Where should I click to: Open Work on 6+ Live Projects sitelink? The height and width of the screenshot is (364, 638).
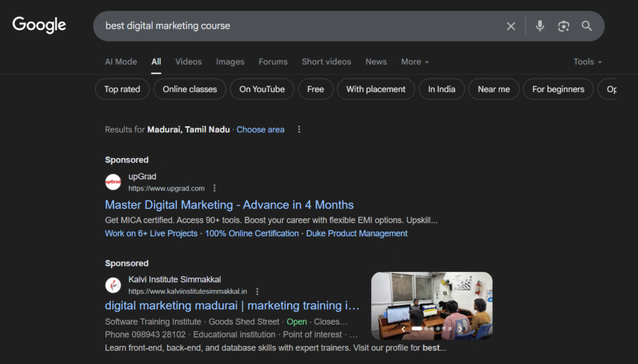(151, 233)
